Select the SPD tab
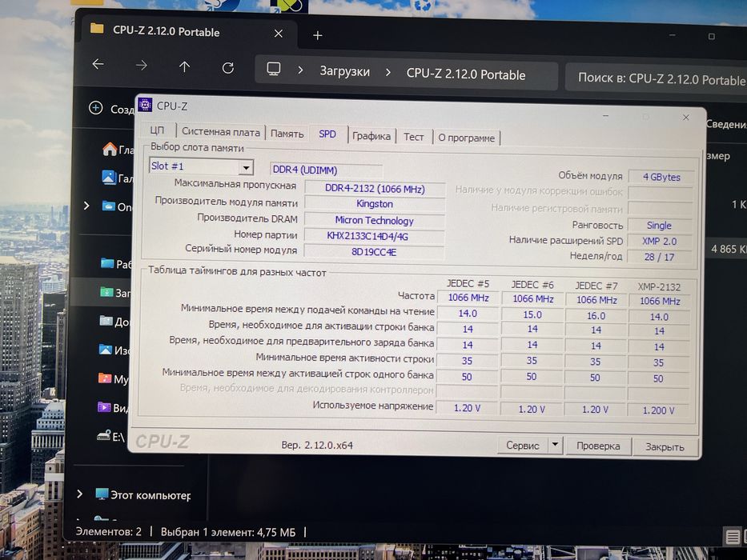Screen dimensions: 747x560 pyautogui.click(x=327, y=134)
